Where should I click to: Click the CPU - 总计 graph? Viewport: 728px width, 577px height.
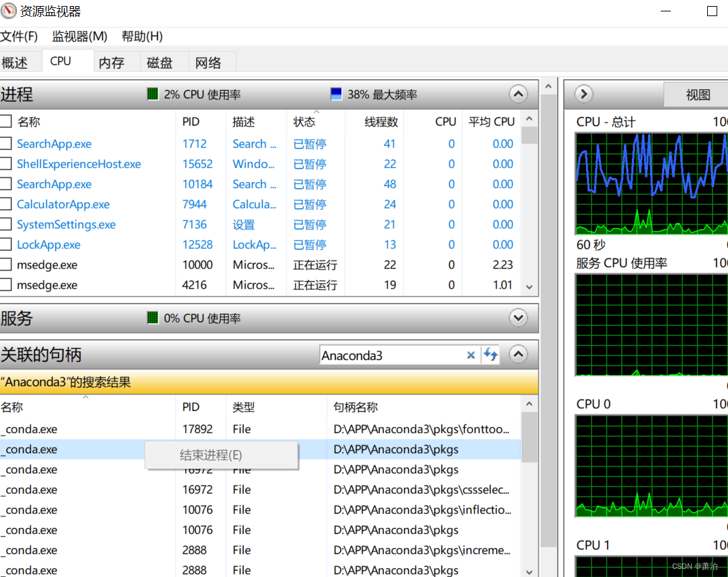(651, 183)
